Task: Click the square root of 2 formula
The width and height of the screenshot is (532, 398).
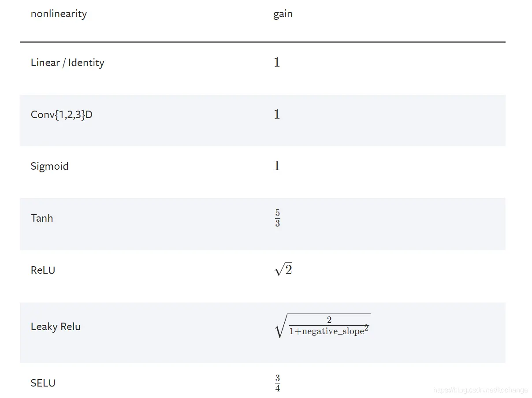Action: (x=283, y=269)
